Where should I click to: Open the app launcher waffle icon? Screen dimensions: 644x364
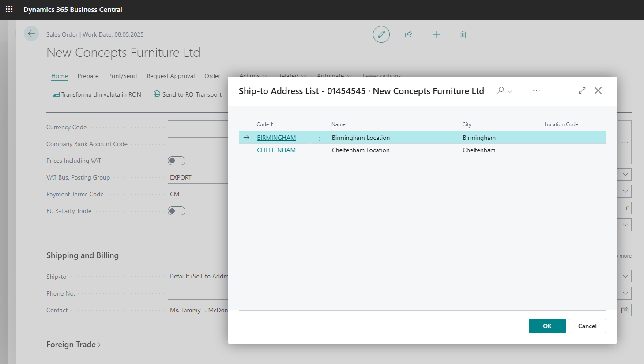9,9
